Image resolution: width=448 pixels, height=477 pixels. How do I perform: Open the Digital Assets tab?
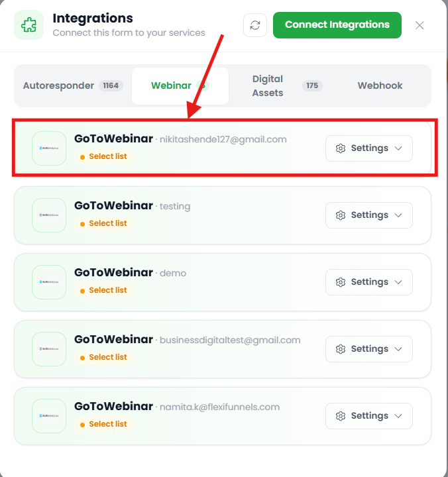pos(287,85)
